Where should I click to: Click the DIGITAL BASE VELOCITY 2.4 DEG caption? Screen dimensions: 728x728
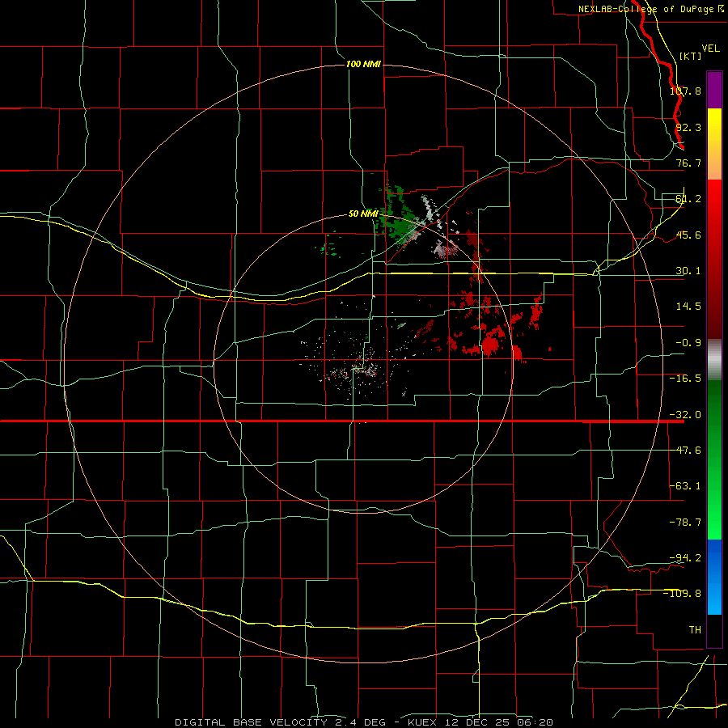281,722
